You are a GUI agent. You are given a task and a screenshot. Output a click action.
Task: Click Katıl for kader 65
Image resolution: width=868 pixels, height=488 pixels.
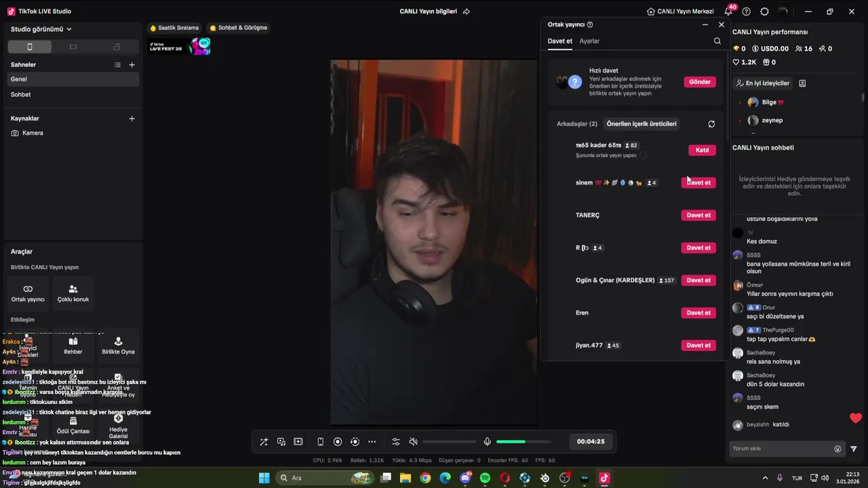702,150
